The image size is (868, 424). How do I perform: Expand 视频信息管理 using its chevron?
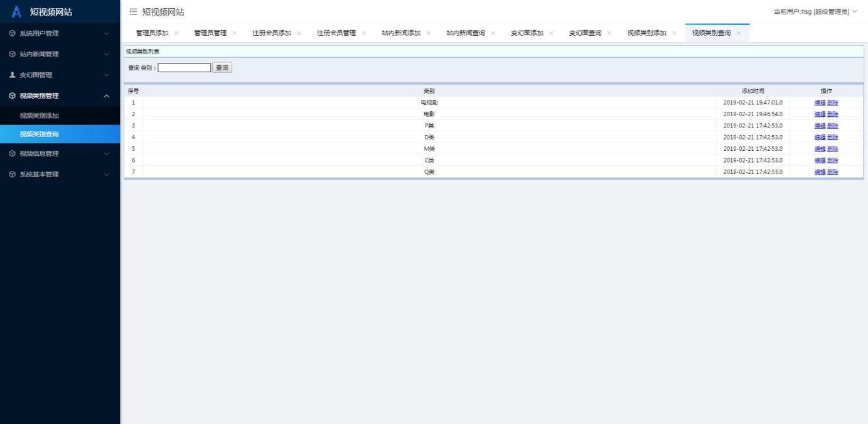pos(106,153)
